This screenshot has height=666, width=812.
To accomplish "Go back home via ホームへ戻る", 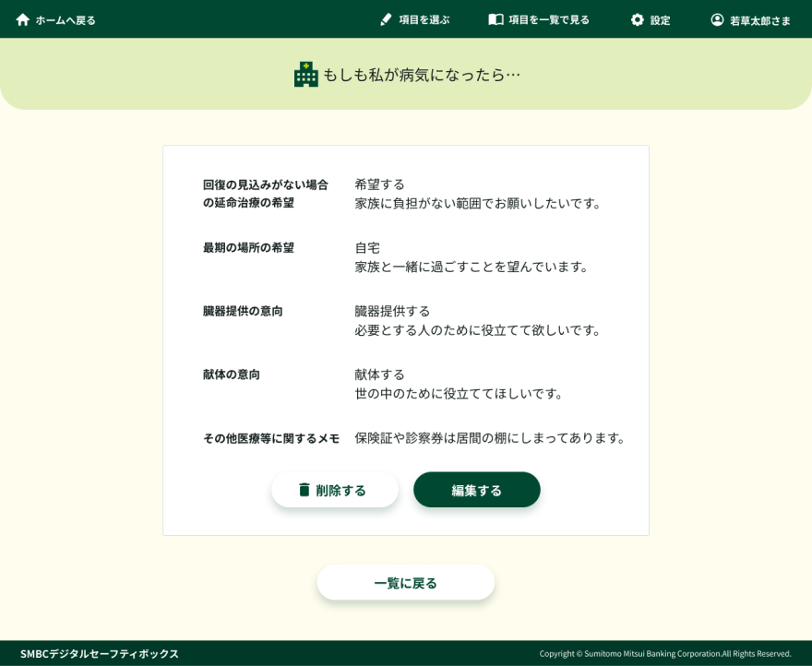I will tap(55, 20).
